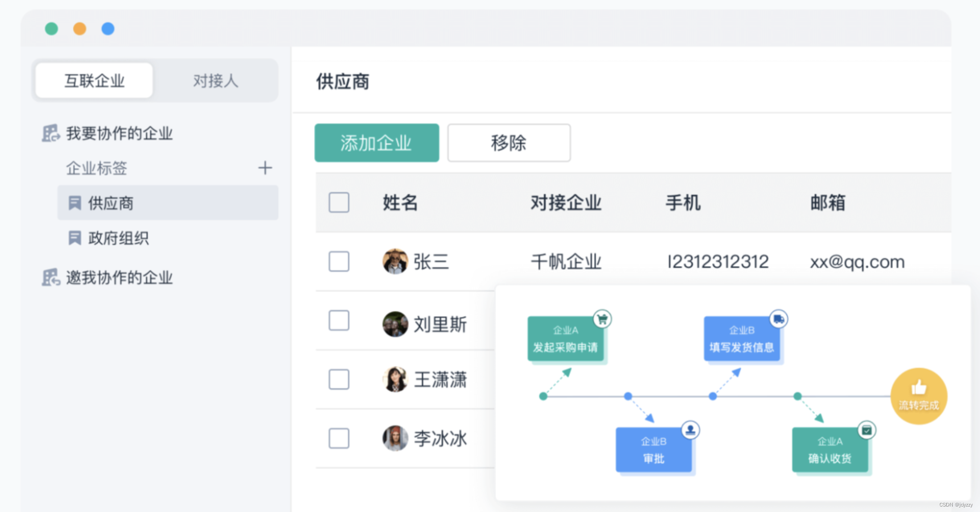The height and width of the screenshot is (512, 980).
Task: Select the 互联企业 tab
Action: [94, 81]
